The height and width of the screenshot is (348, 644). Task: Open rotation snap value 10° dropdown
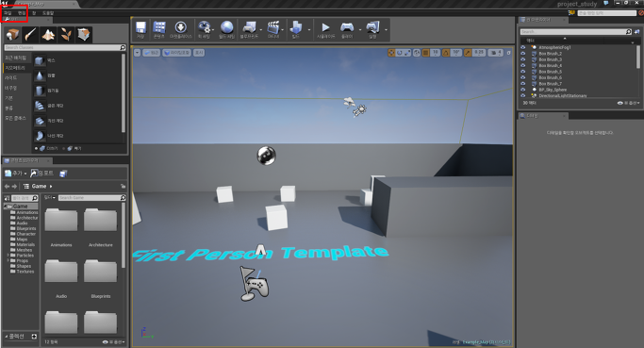pyautogui.click(x=456, y=53)
